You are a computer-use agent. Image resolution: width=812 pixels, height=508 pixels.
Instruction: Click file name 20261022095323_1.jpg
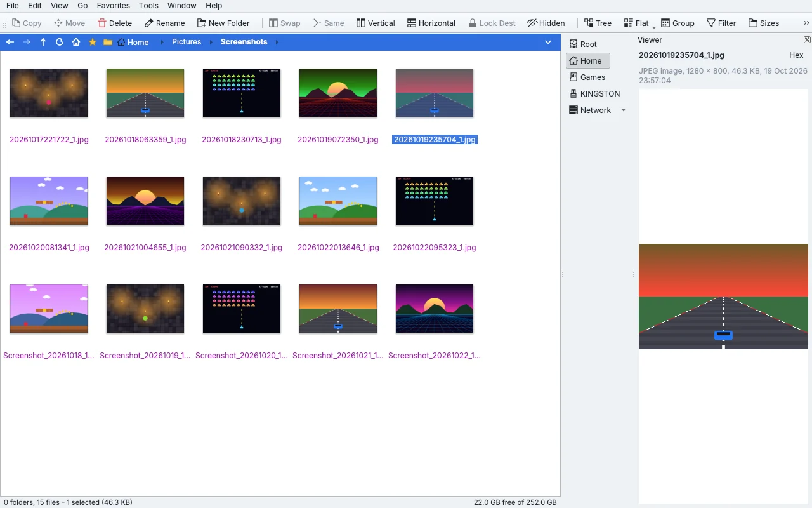tap(435, 248)
